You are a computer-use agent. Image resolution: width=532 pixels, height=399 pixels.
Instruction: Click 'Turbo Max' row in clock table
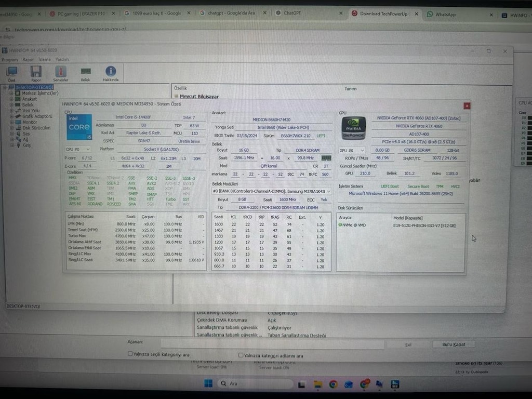pos(136,236)
